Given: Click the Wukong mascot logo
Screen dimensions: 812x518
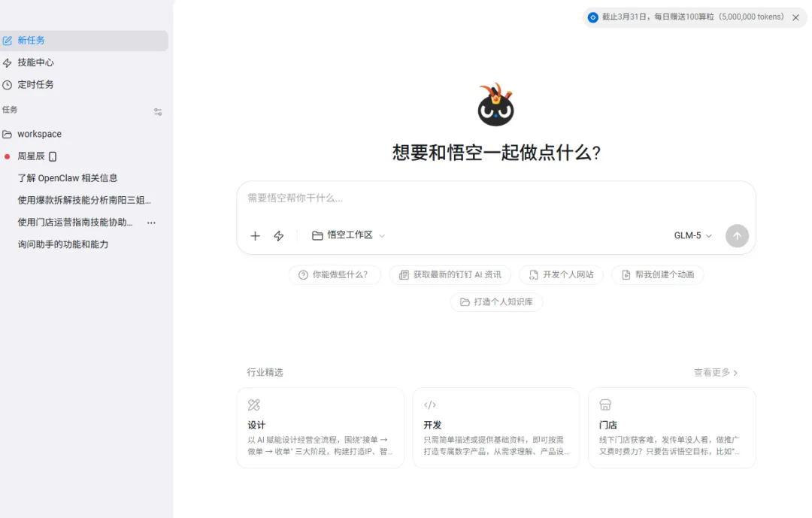Looking at the screenshot, I should point(495,105).
